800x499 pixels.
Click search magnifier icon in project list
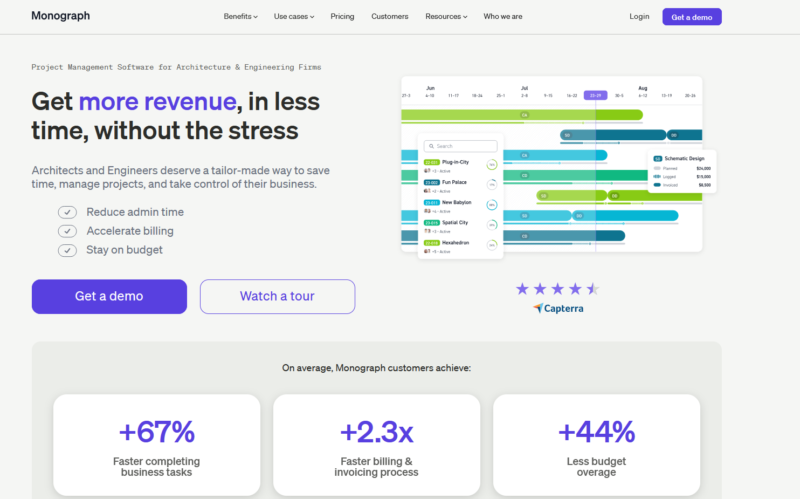(x=430, y=146)
